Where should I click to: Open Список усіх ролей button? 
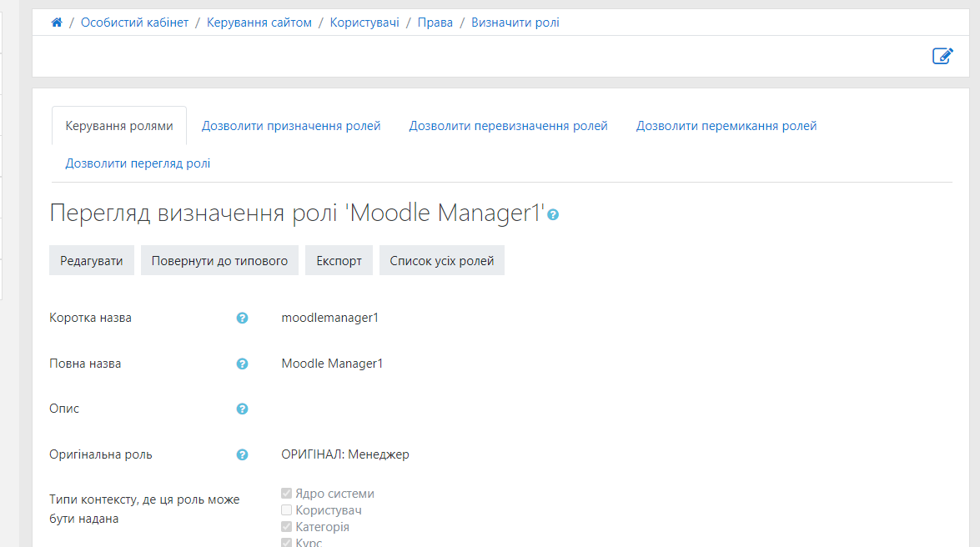442,261
